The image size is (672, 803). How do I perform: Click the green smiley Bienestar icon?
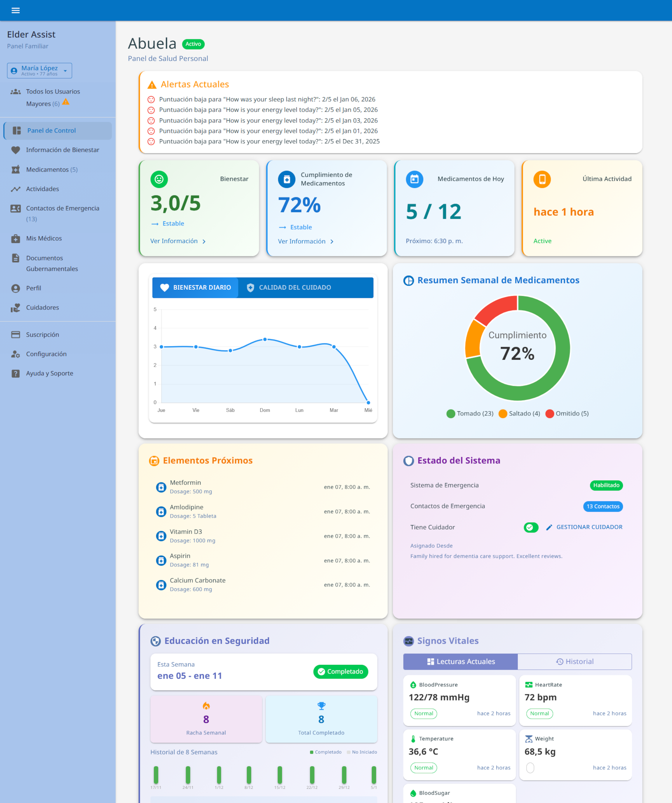(x=159, y=179)
